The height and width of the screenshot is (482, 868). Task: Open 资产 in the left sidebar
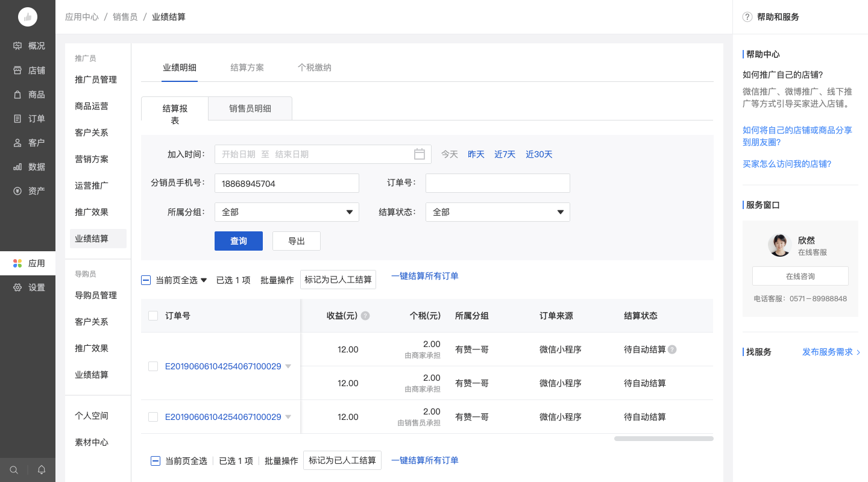[28, 191]
